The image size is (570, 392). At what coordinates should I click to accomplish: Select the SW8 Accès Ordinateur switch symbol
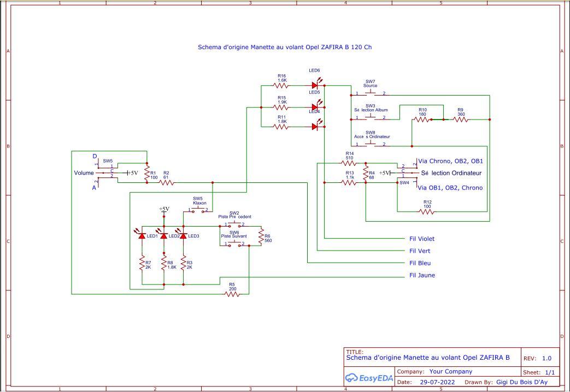pyautogui.click(x=370, y=144)
